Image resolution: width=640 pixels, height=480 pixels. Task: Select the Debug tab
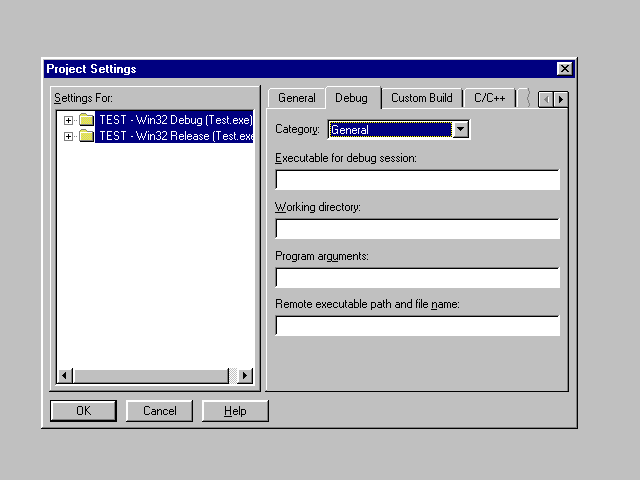point(351,98)
